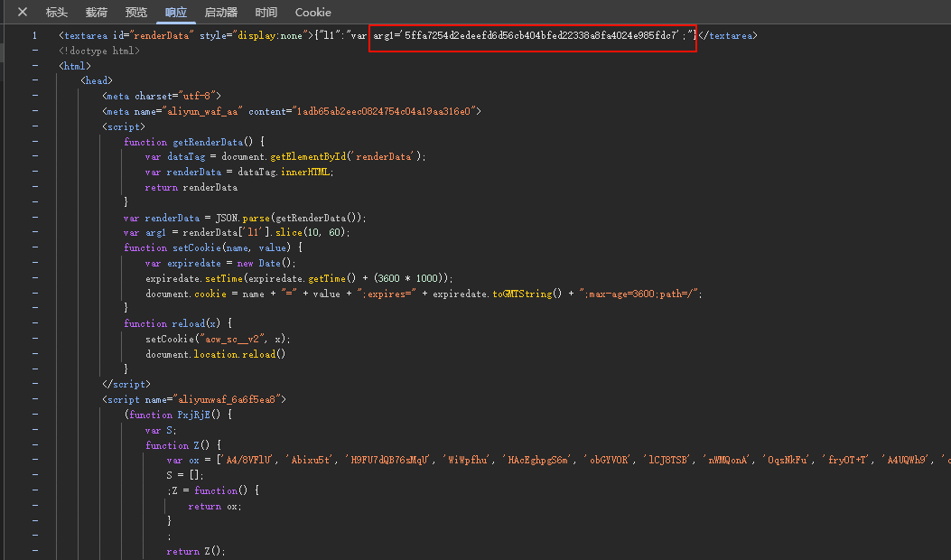Viewport: 951px width, 560px height.
Task: Click 'function setCookie(name, value)' line
Action: [x=213, y=247]
